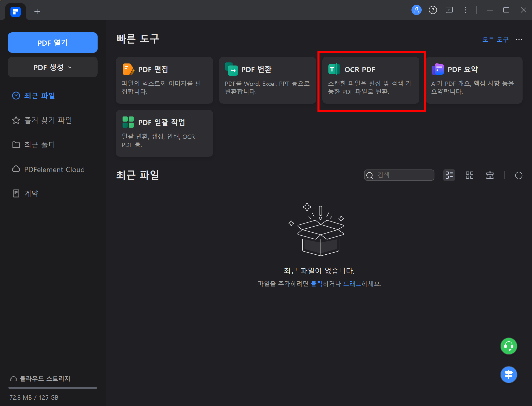Close the PDFelement window
This screenshot has height=406, width=532.
click(x=523, y=10)
